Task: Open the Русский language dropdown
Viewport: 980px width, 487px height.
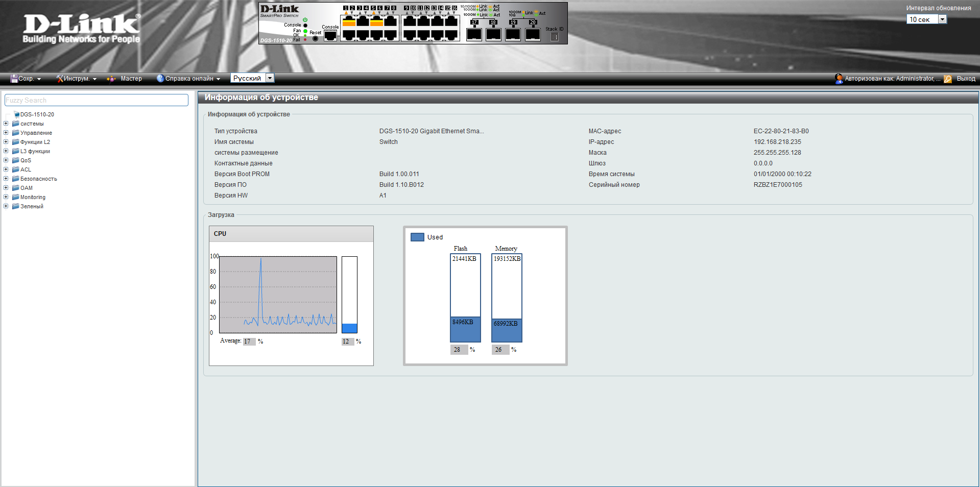Action: point(270,78)
